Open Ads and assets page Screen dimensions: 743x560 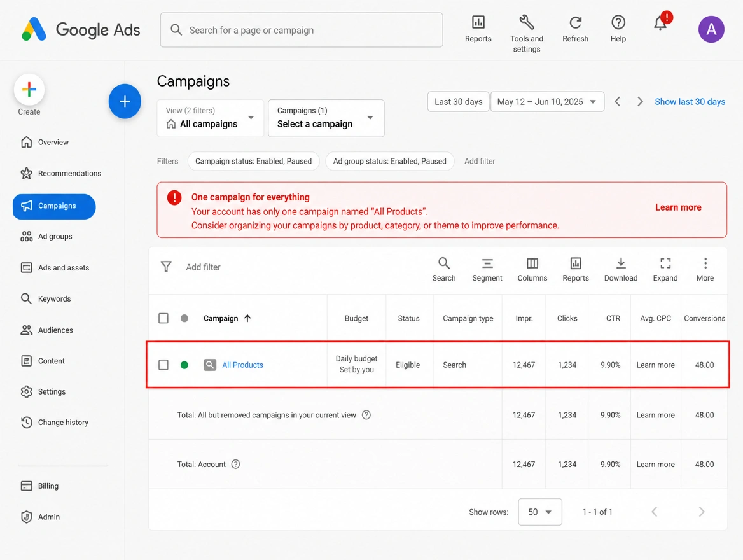pyautogui.click(x=55, y=267)
